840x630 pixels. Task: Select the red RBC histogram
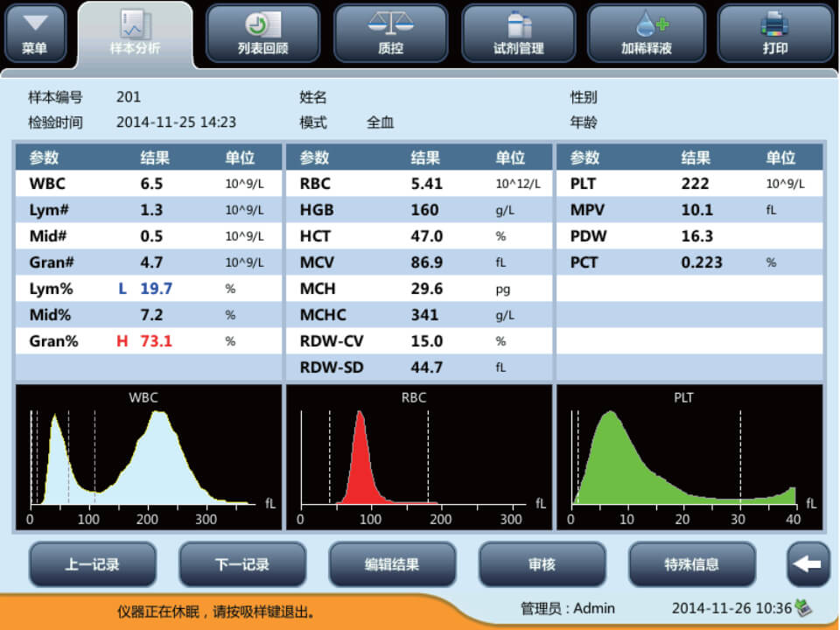pyautogui.click(x=418, y=458)
